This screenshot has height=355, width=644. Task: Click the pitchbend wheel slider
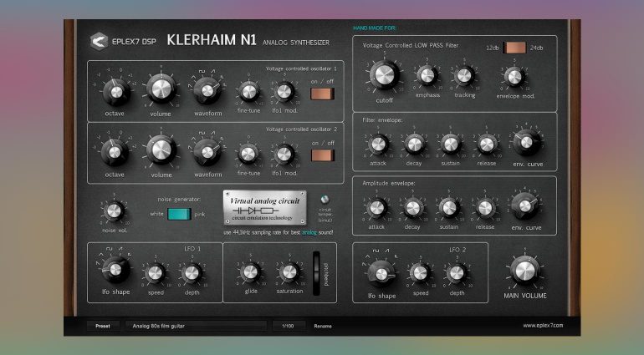point(317,273)
